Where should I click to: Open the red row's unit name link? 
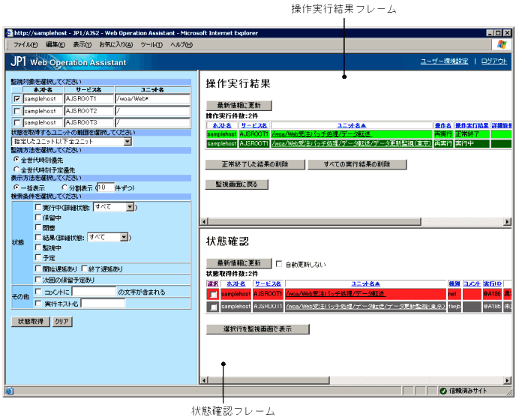pos(336,293)
